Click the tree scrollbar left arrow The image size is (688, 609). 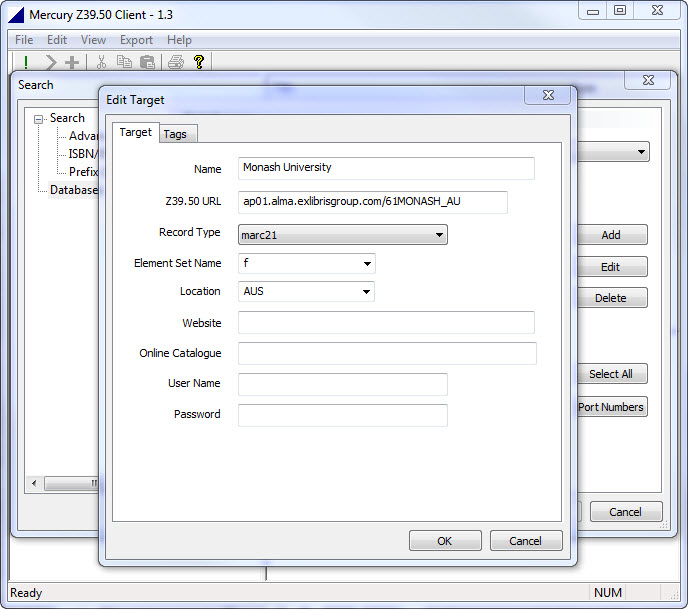[x=34, y=484]
